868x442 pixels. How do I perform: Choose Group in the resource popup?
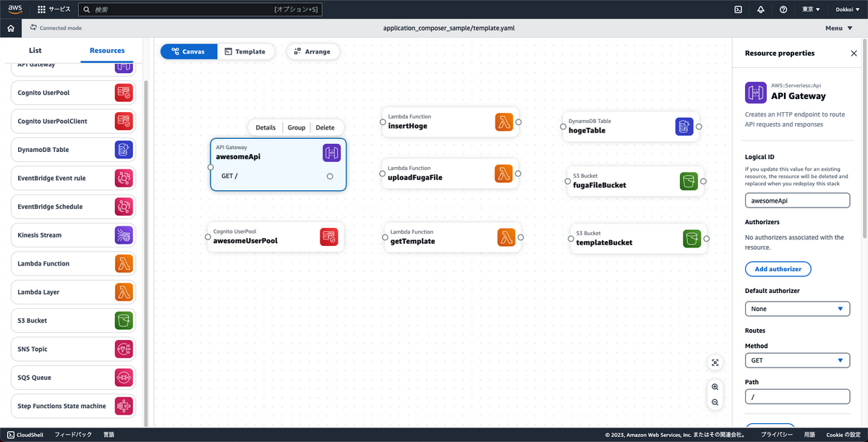coord(297,127)
